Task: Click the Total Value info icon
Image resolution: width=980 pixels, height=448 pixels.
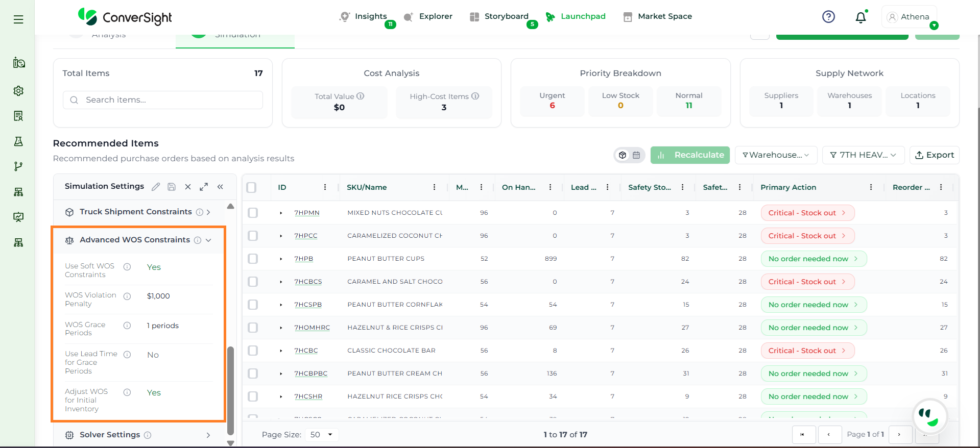Action: pyautogui.click(x=361, y=96)
